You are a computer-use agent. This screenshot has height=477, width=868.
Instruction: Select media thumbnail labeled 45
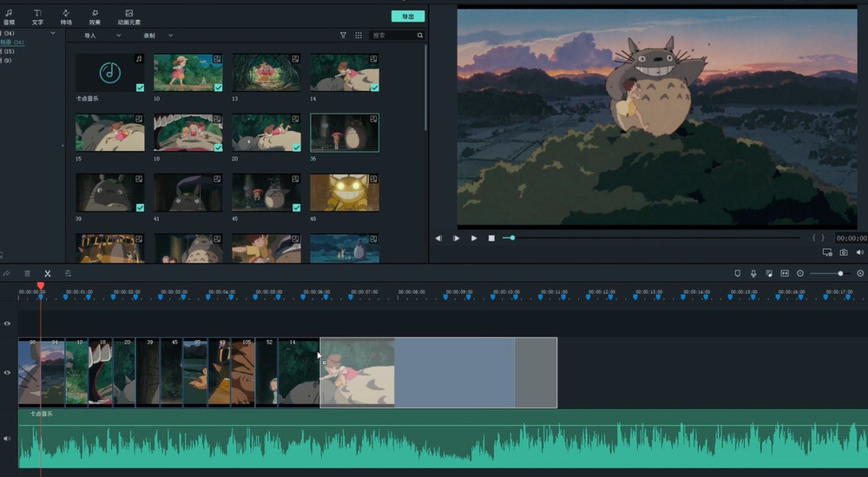pyautogui.click(x=266, y=193)
